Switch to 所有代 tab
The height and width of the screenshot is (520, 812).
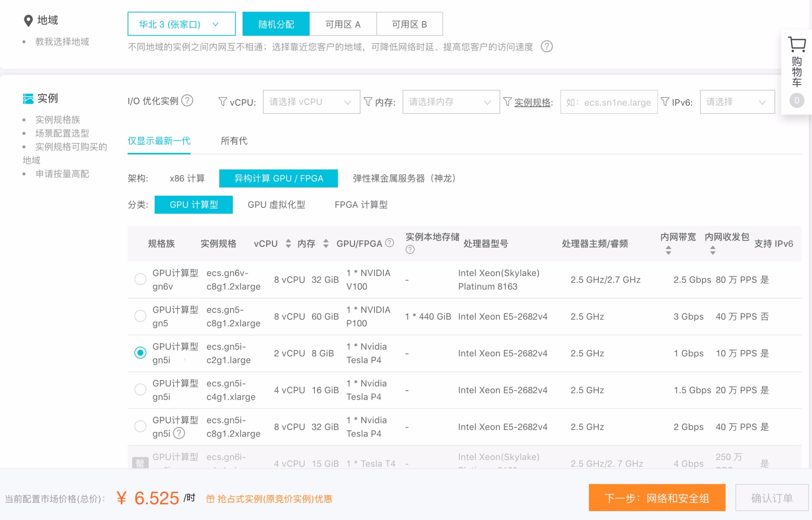coord(234,141)
